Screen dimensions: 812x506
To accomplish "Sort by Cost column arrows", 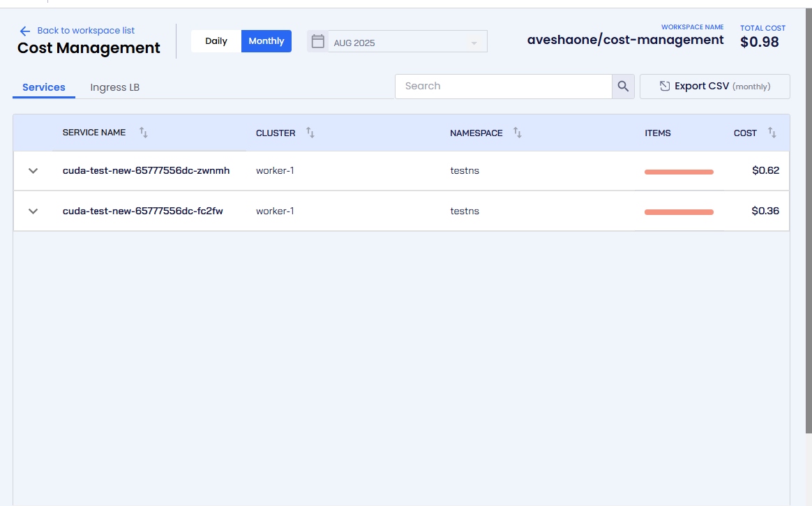I will (x=772, y=133).
